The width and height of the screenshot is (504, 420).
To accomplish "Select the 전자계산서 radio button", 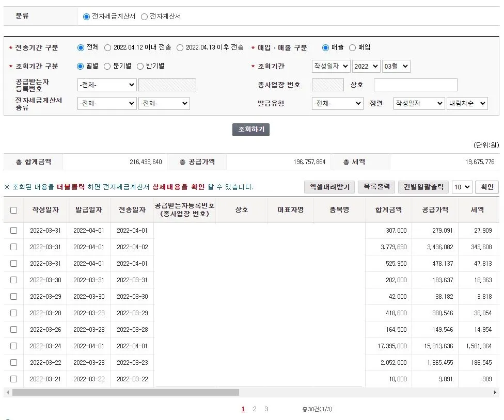I will (x=145, y=16).
